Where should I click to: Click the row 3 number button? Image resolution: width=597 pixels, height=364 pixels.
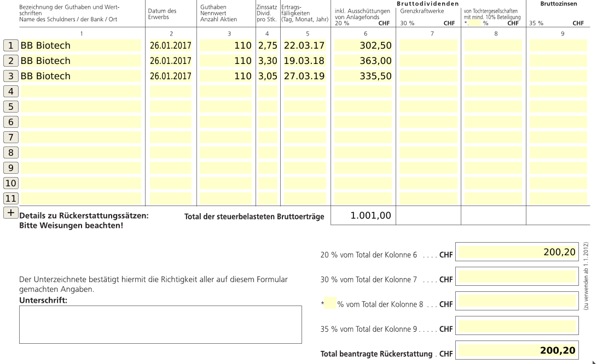coord(10,76)
